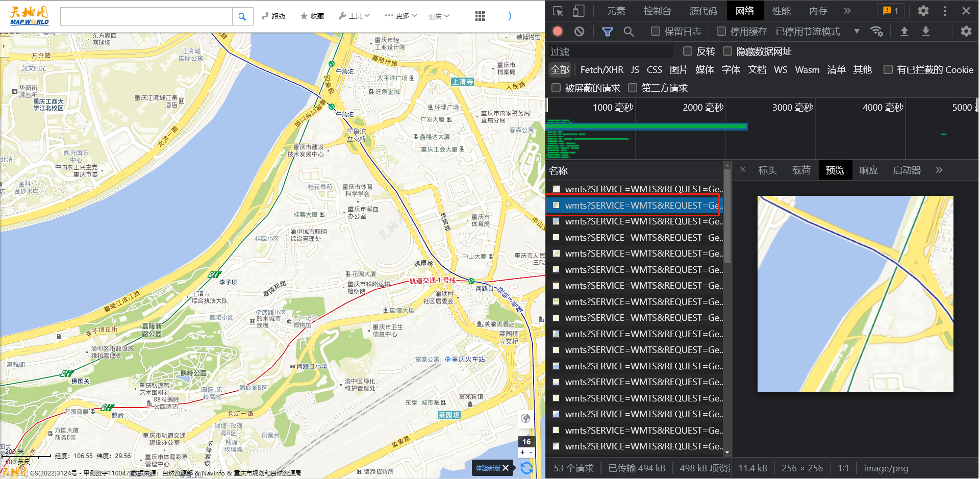Click the 过滤 filter input
The height and width of the screenshot is (479, 980).
(610, 52)
